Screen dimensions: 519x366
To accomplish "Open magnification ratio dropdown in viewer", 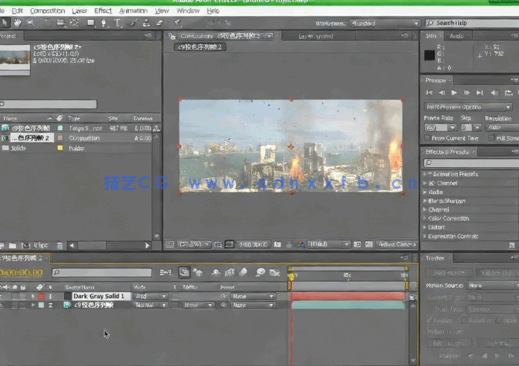I will [x=194, y=244].
